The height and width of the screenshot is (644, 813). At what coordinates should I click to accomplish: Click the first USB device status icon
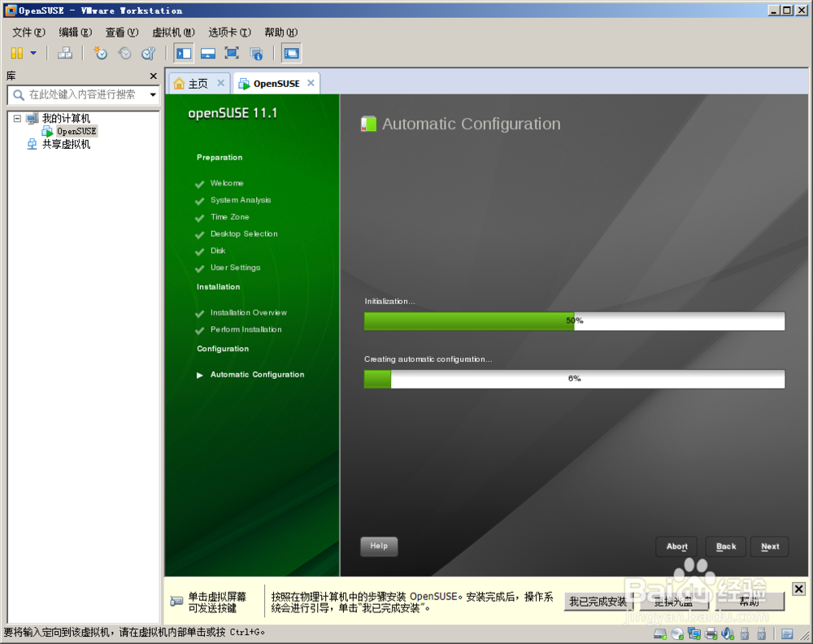(x=745, y=633)
